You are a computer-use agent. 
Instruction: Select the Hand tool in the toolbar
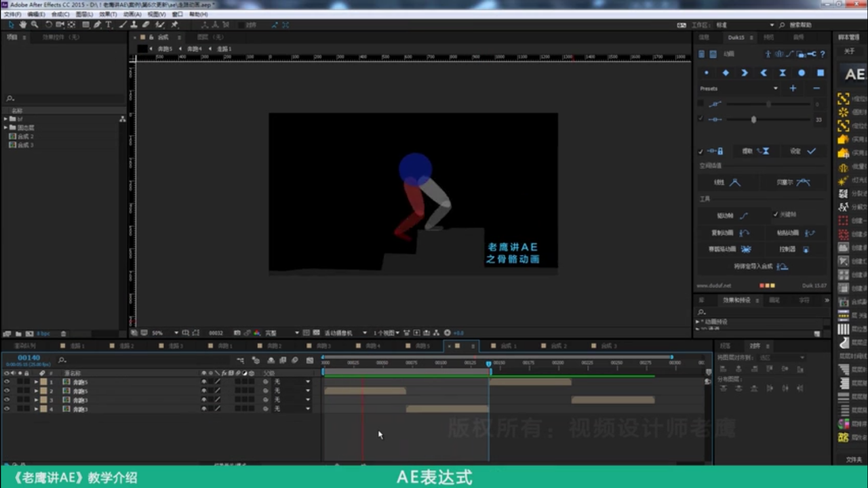22,24
